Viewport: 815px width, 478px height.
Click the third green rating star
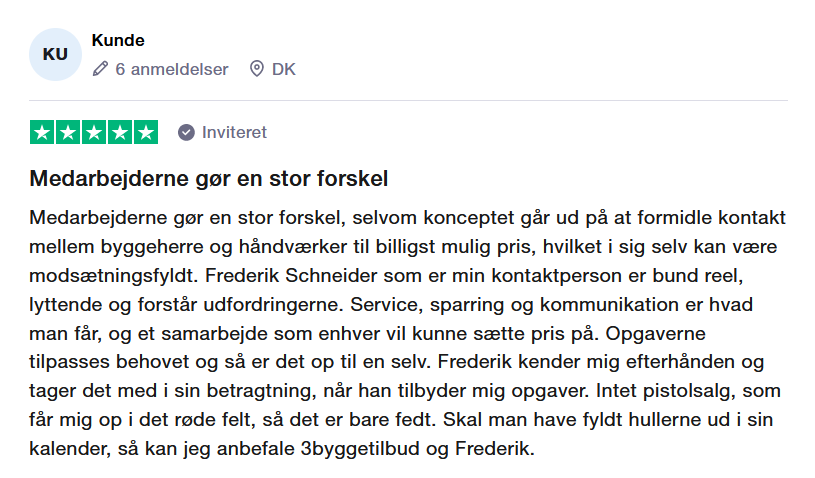click(x=94, y=132)
